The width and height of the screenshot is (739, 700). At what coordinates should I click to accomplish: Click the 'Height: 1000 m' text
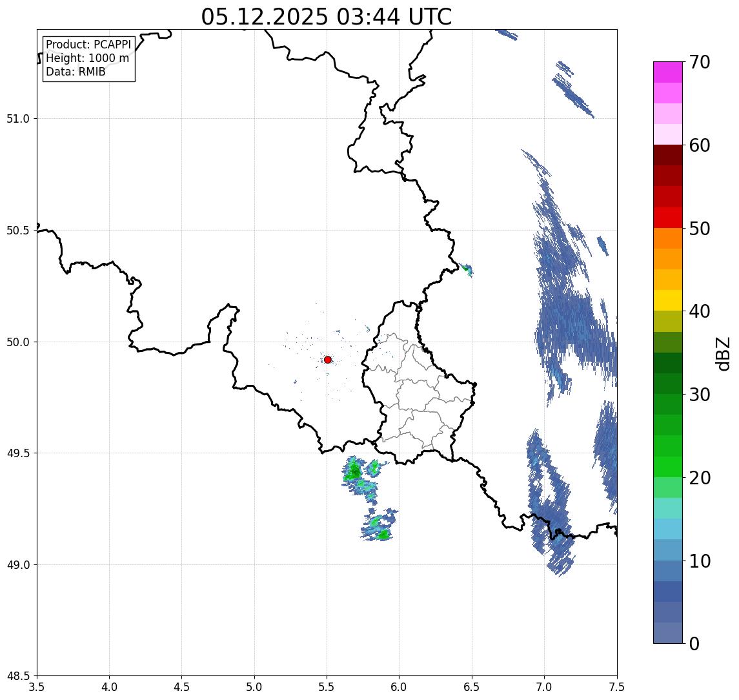click(x=87, y=58)
